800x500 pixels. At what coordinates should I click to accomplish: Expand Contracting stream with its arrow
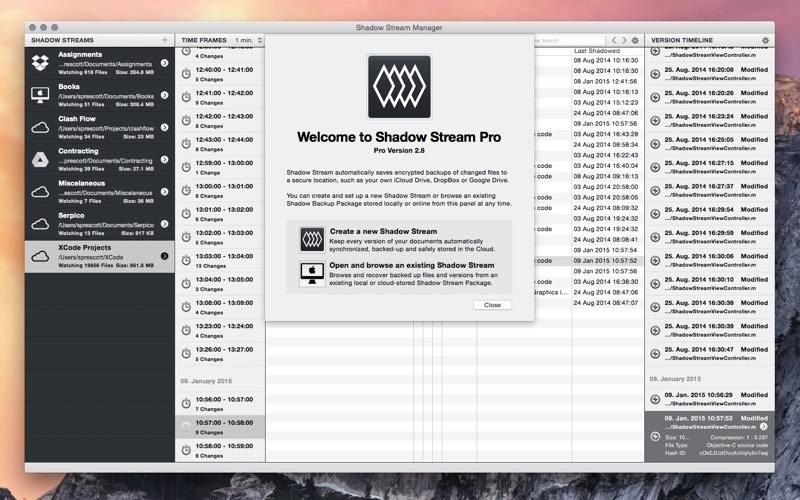[x=164, y=159]
